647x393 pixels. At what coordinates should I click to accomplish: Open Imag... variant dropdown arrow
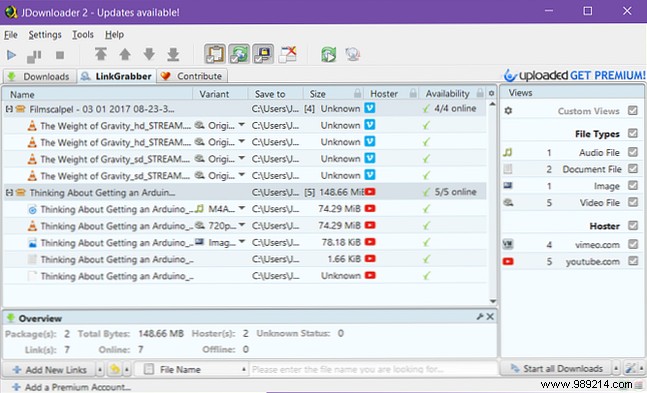click(242, 241)
